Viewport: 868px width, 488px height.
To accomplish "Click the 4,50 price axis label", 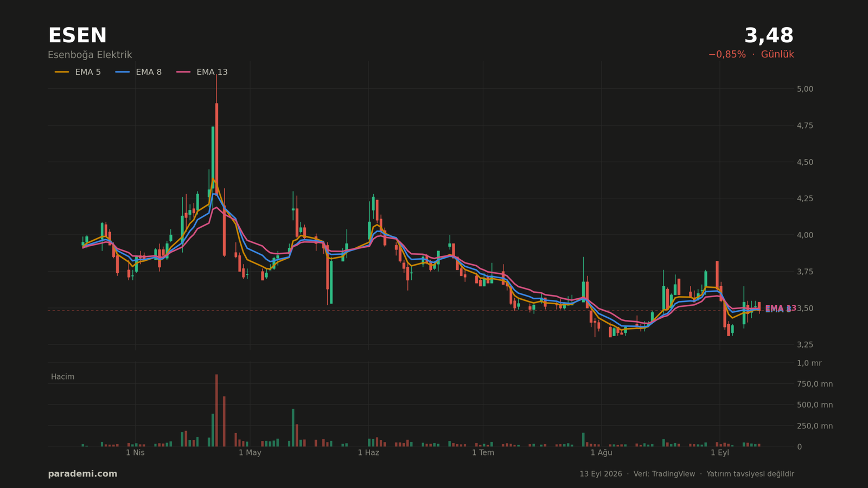I will click(805, 162).
